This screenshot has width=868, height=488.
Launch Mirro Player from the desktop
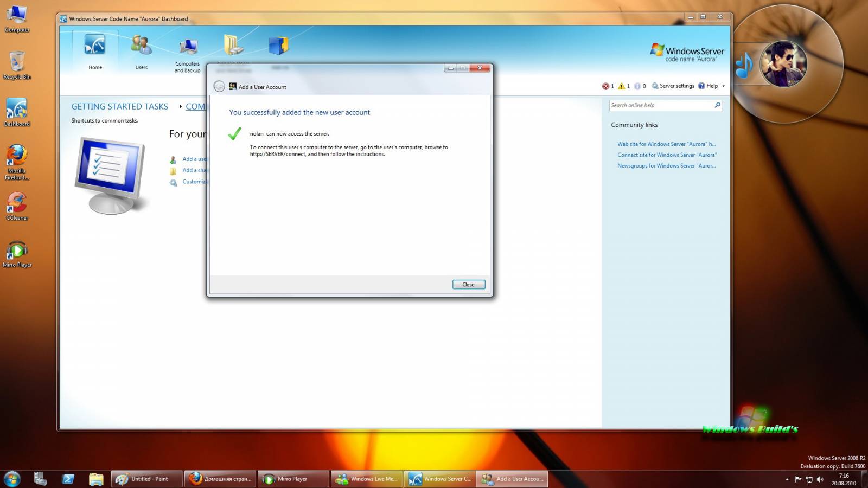[17, 254]
